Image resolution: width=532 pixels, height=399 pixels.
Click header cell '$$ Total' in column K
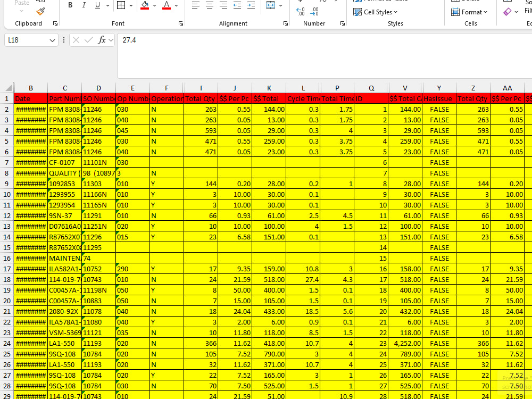[269, 99]
